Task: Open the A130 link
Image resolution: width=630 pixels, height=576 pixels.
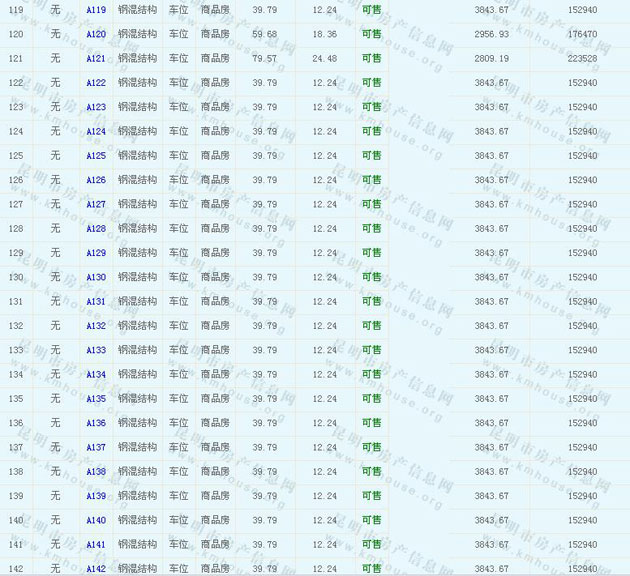Action: [96, 277]
